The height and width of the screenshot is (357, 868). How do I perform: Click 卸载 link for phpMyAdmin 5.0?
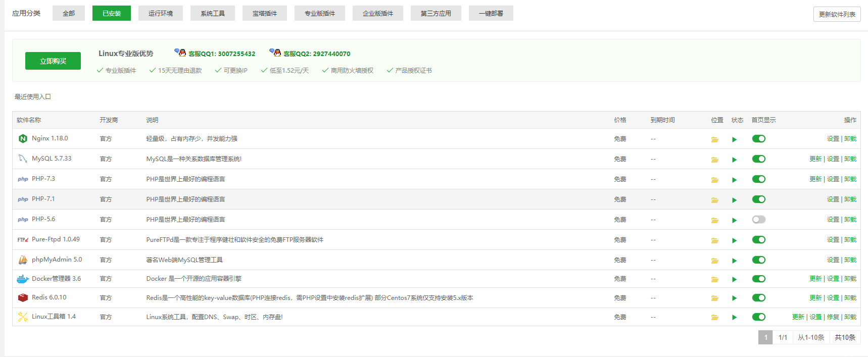pos(850,260)
